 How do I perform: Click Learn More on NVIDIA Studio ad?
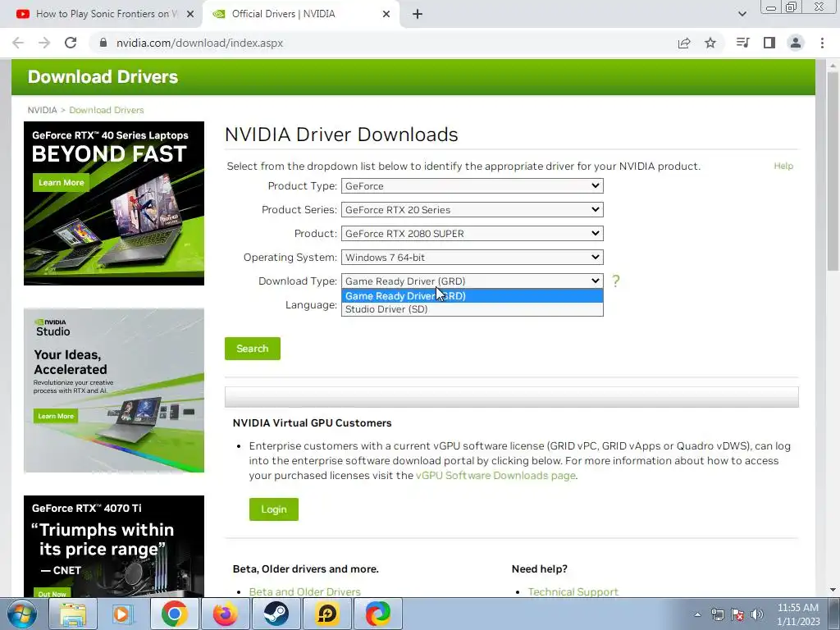pos(56,416)
